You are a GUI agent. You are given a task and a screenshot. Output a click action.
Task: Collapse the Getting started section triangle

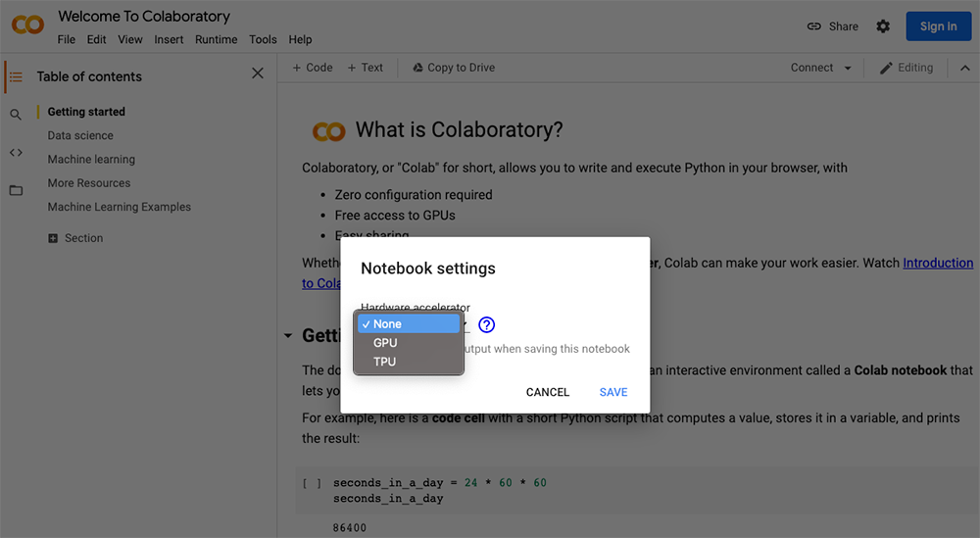tap(287, 335)
